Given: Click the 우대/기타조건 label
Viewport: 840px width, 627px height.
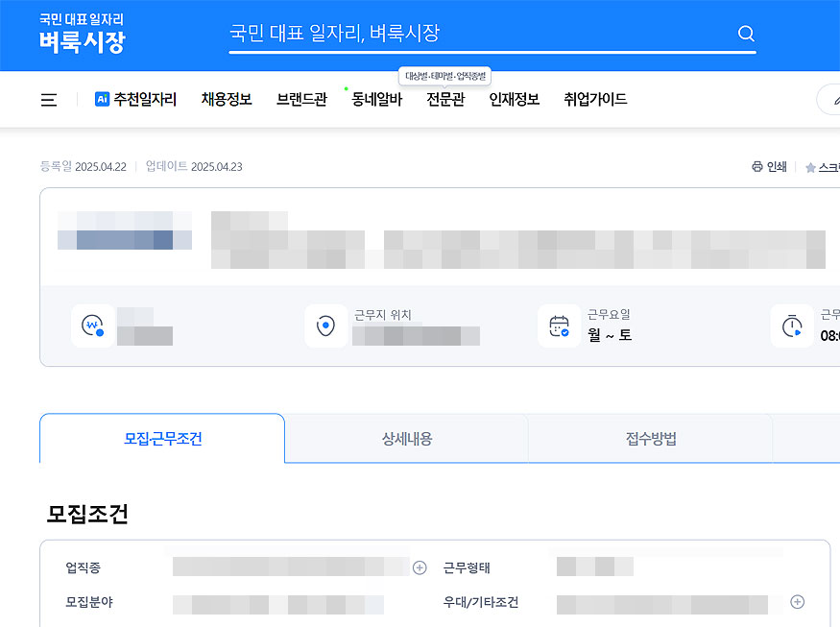Looking at the screenshot, I should [481, 602].
